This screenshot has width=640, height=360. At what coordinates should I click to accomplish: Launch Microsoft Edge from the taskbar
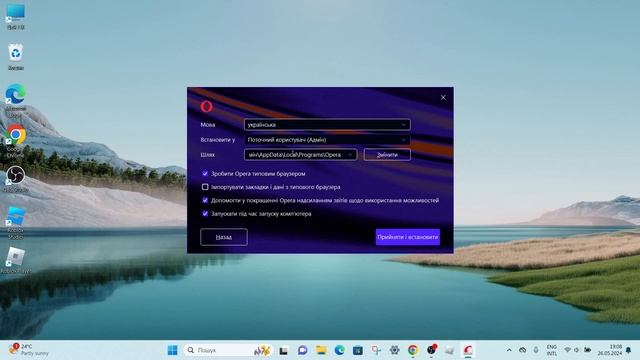coord(340,350)
